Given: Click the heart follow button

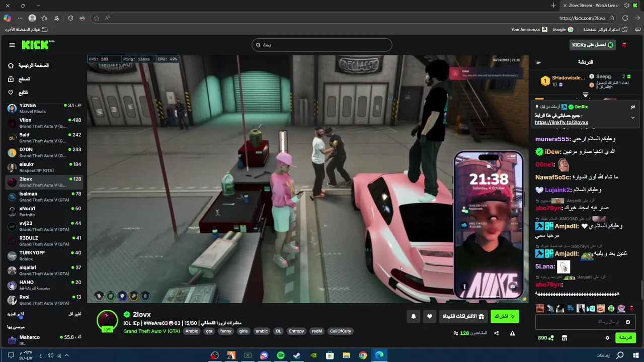Looking at the screenshot, I should pos(429,316).
